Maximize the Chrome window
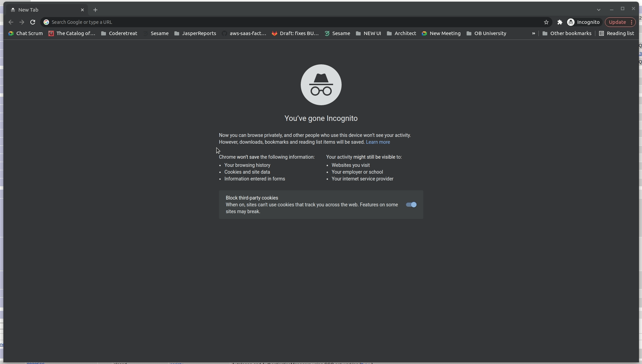Image resolution: width=642 pixels, height=364 pixels. (623, 9)
